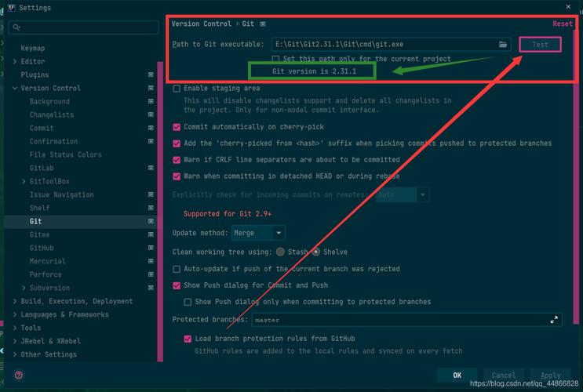Click into the Path to Git executable field
The image size is (583, 392).
pyautogui.click(x=383, y=45)
